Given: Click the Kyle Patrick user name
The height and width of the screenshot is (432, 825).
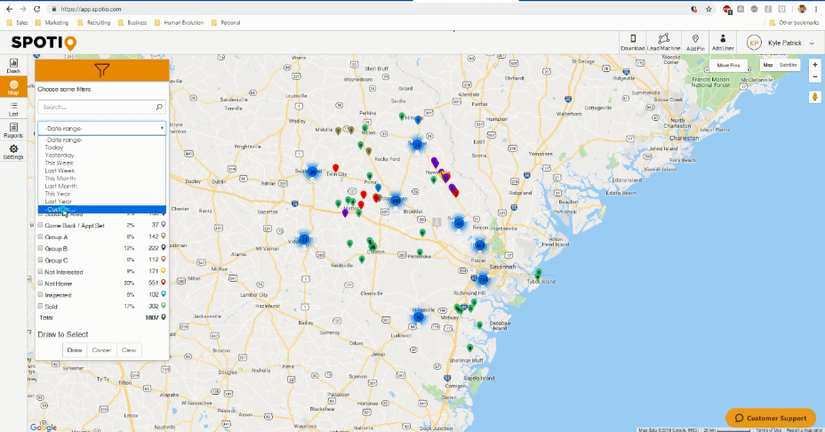Looking at the screenshot, I should (x=784, y=43).
